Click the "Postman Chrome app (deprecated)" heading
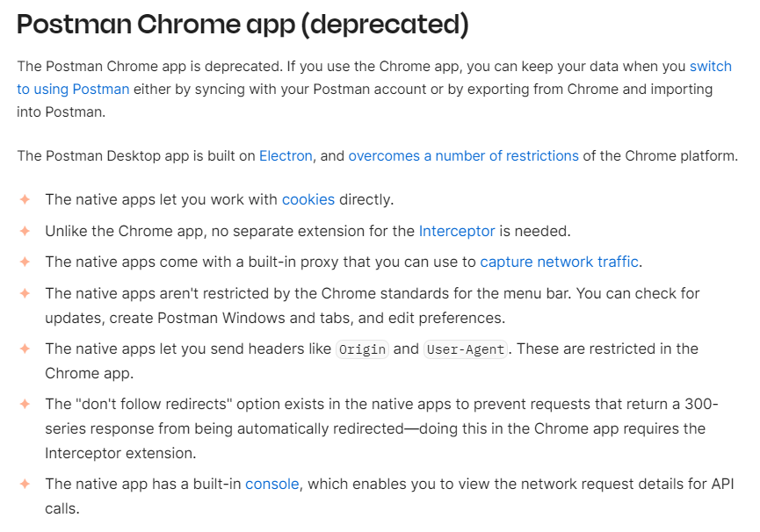This screenshot has width=760, height=532. (x=242, y=25)
